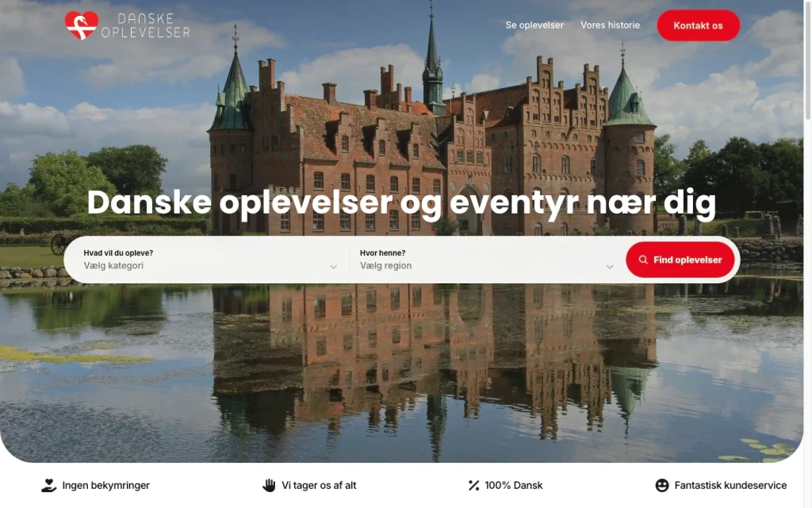Click the Ingen bekymringer text

pyautogui.click(x=106, y=486)
